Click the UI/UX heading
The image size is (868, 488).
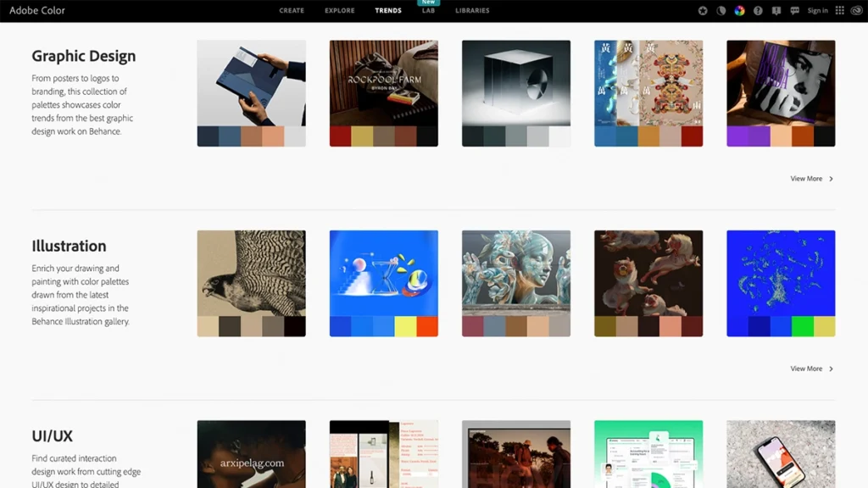(x=52, y=436)
